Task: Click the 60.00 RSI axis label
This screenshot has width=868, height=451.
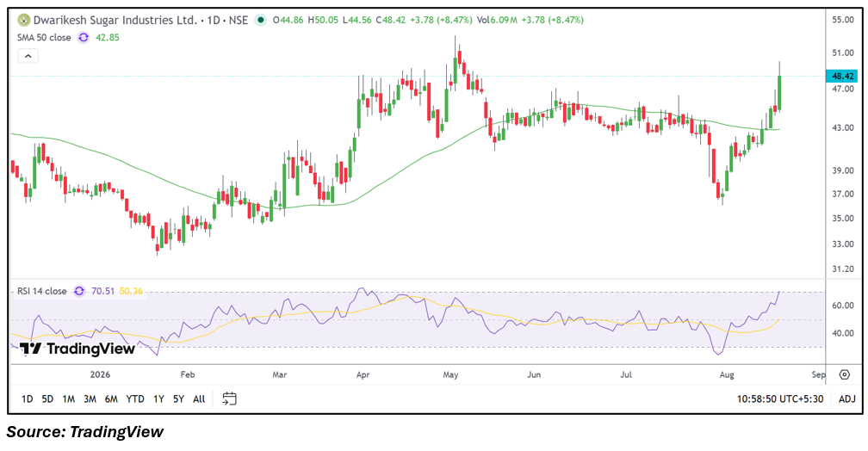Action: click(842, 306)
